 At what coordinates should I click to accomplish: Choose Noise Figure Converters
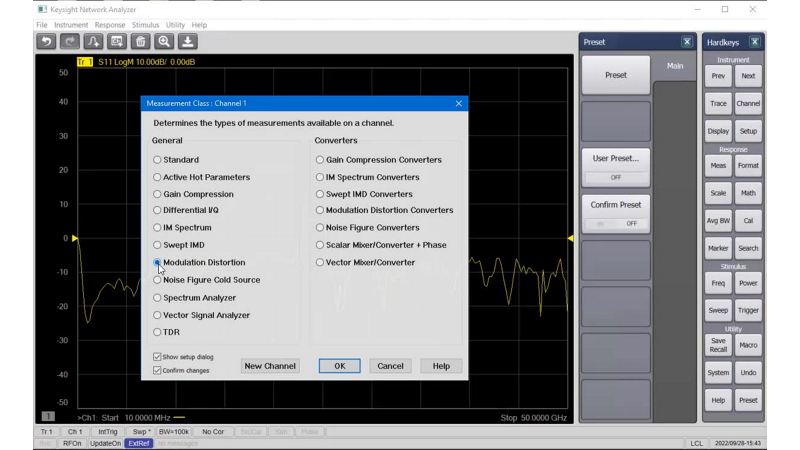pyautogui.click(x=320, y=228)
